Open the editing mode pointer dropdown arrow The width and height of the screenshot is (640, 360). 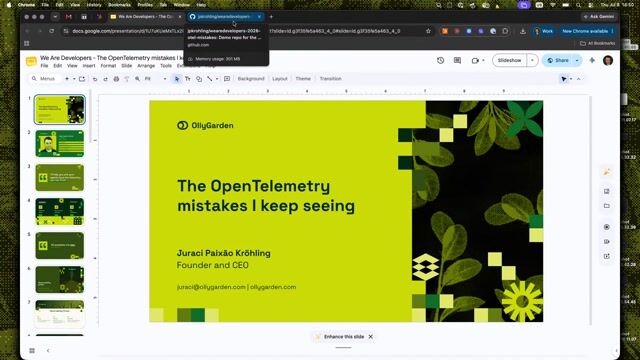click(x=571, y=79)
